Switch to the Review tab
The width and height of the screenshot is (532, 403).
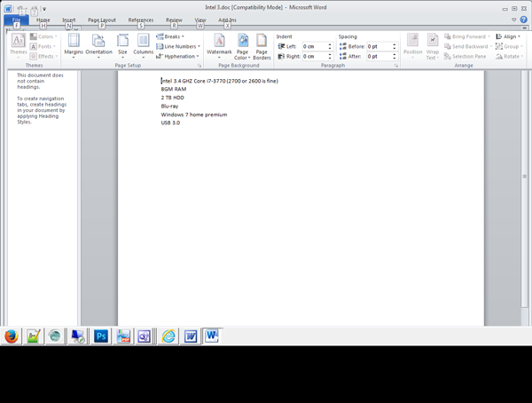click(x=174, y=20)
